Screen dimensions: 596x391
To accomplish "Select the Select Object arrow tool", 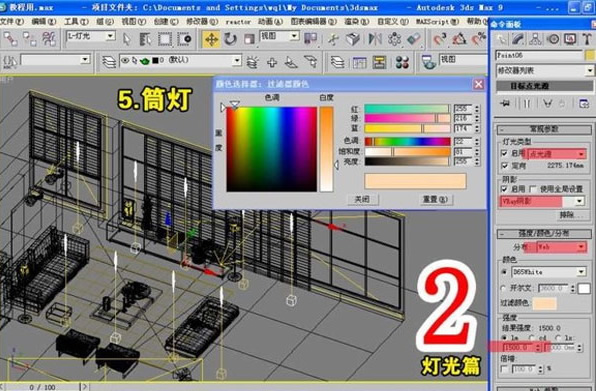I will pyautogui.click(x=127, y=39).
